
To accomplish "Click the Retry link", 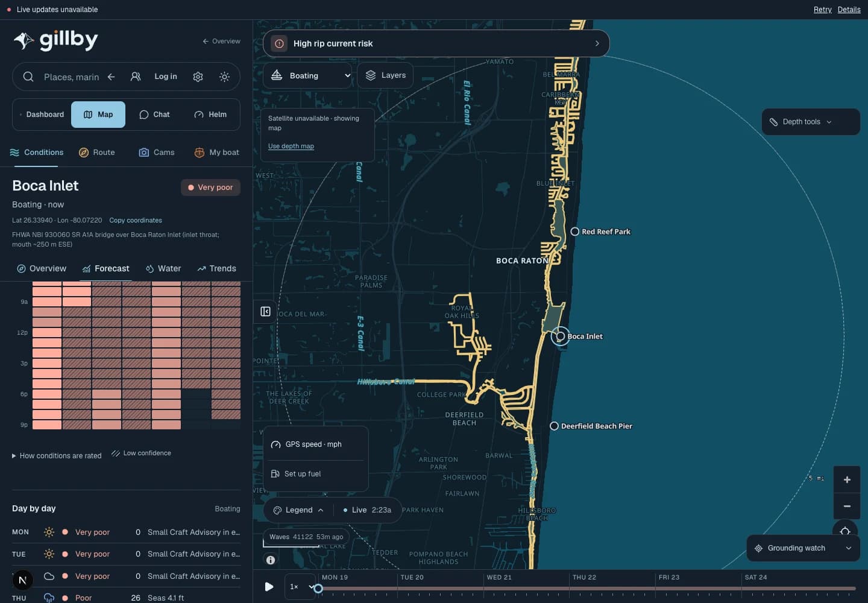I will [x=822, y=10].
